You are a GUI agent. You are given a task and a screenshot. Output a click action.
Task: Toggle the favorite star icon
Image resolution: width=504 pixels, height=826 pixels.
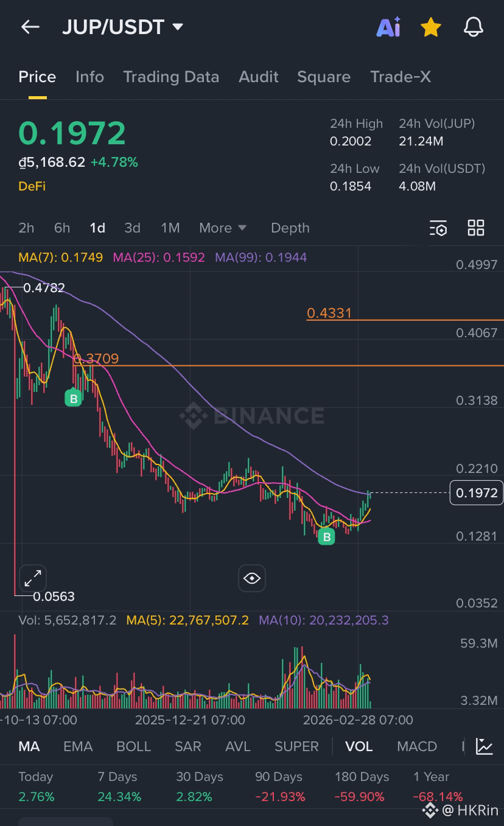(x=431, y=27)
